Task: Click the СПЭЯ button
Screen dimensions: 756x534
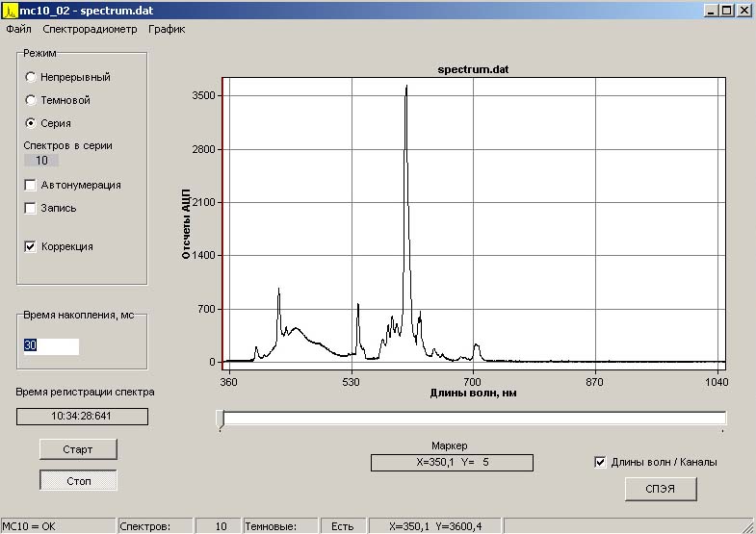Action: click(x=660, y=489)
